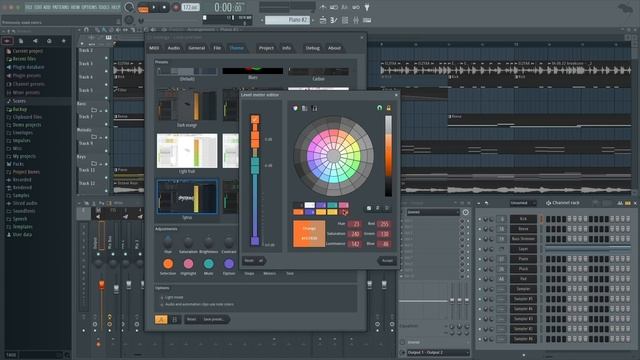Viewport: 640px width, 360px height.
Task: Expand Packs folder in browser
Action: 18,164
